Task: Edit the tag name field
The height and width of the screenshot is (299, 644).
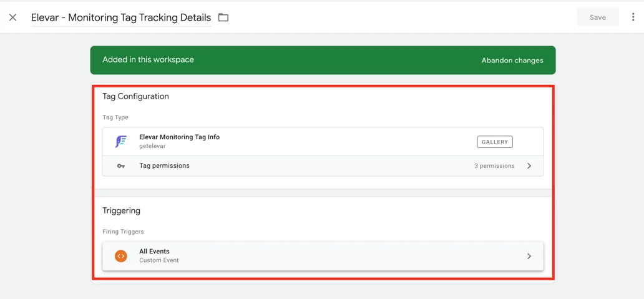Action: (121, 17)
